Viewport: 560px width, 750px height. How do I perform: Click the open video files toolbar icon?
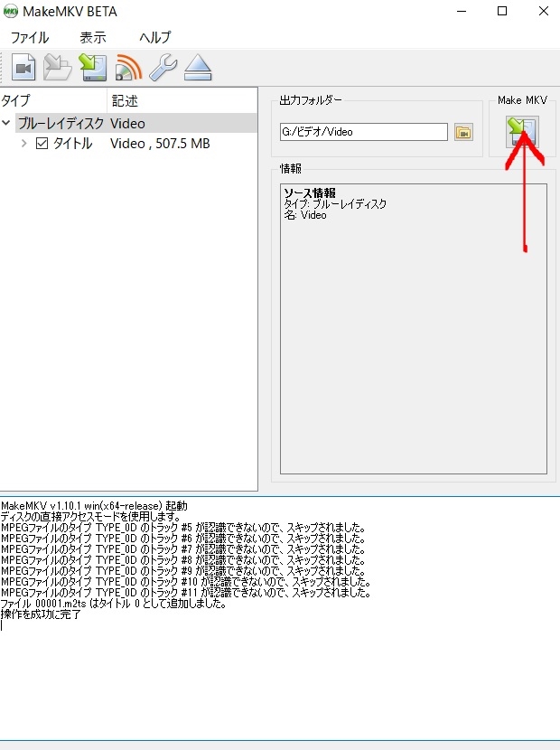tap(23, 68)
